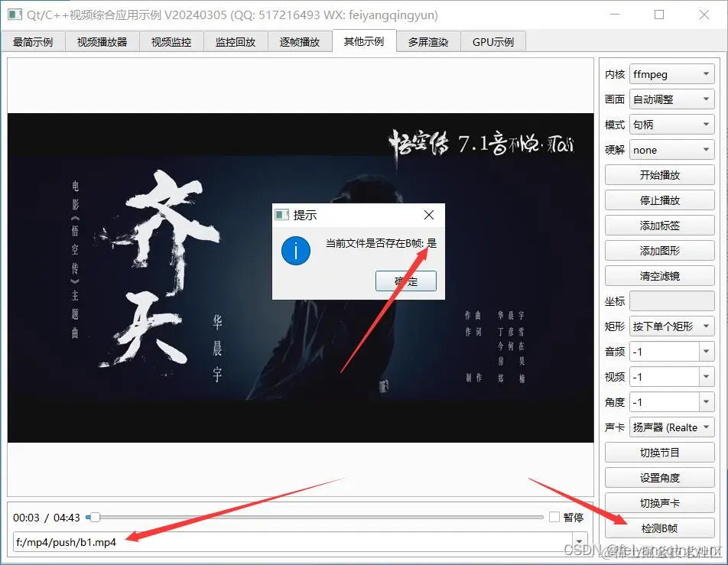The width and height of the screenshot is (728, 565).
Task: Switch to the GPU示例 tab
Action: (493, 41)
